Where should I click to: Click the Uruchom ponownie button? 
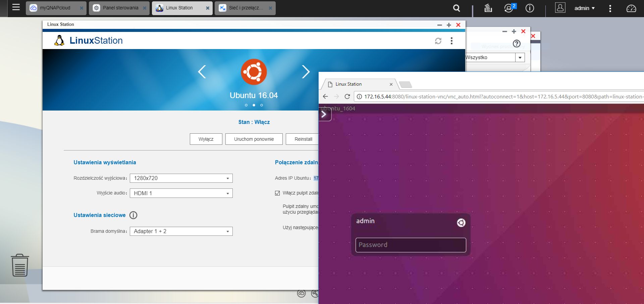point(254,139)
